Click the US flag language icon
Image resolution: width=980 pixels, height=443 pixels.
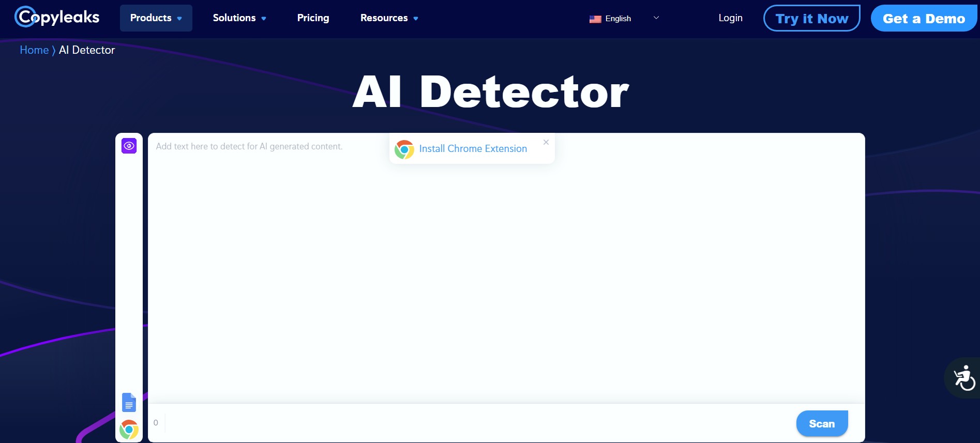(x=595, y=19)
